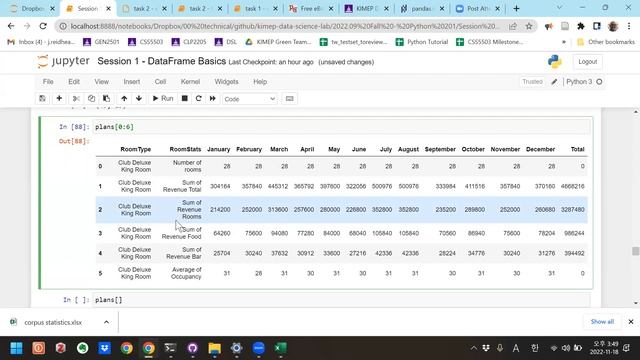Restart the kernel icon
The width and height of the screenshot is (640, 360).
[199, 98]
